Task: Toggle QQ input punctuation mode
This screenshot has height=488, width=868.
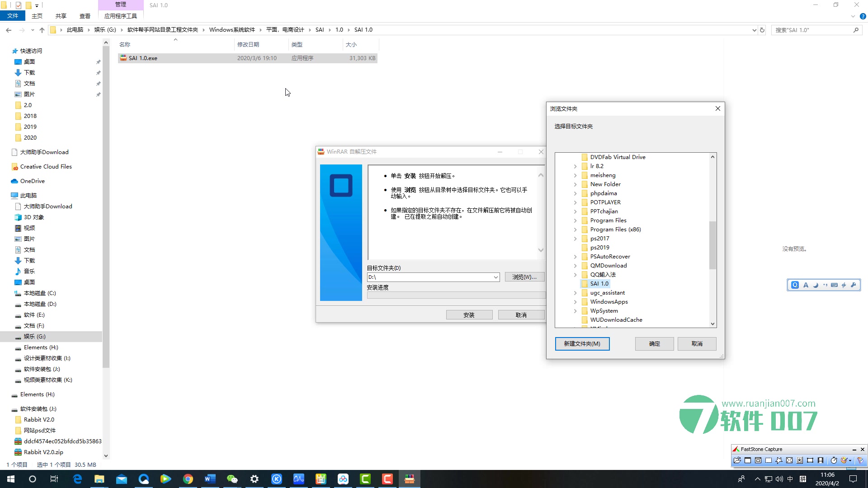Action: (825, 285)
